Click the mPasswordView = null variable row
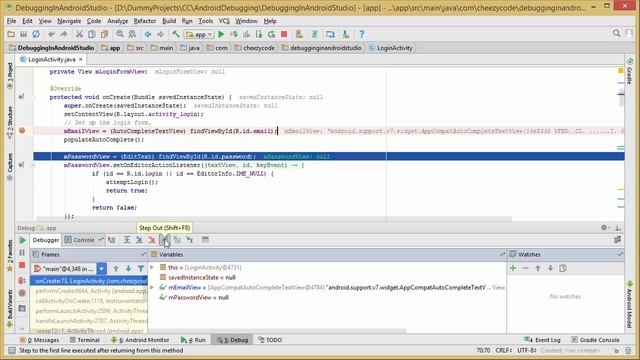Image resolution: width=640 pixels, height=360 pixels. point(327,298)
